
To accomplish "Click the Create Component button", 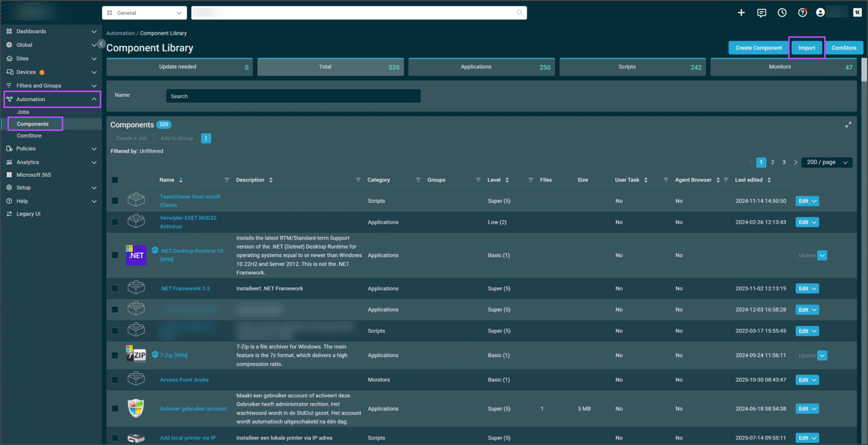I will (x=758, y=48).
